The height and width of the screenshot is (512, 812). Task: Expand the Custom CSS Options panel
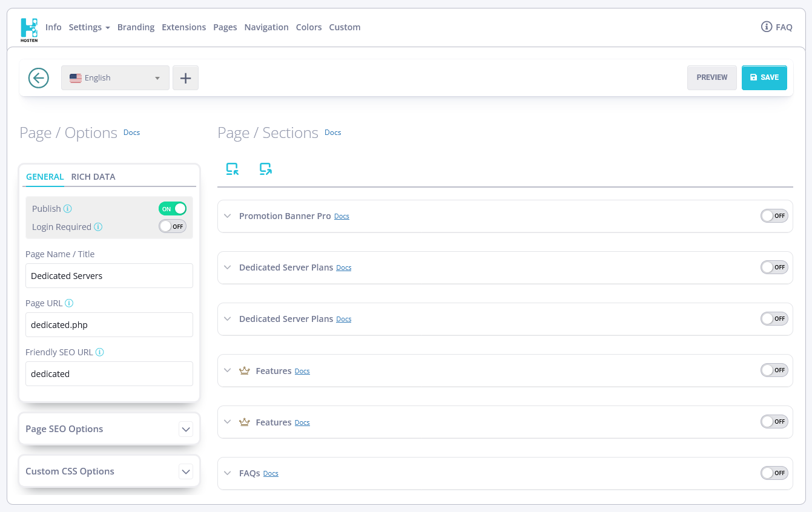click(186, 471)
